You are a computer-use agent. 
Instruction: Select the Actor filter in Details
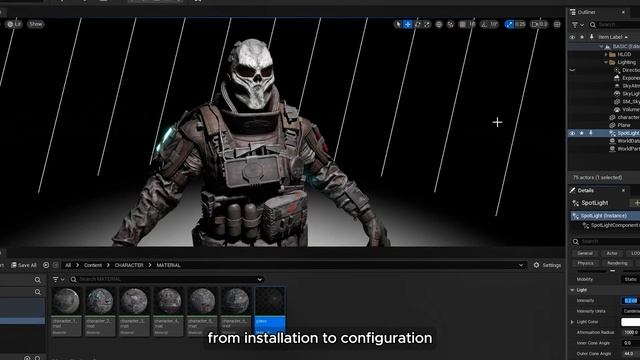612,253
